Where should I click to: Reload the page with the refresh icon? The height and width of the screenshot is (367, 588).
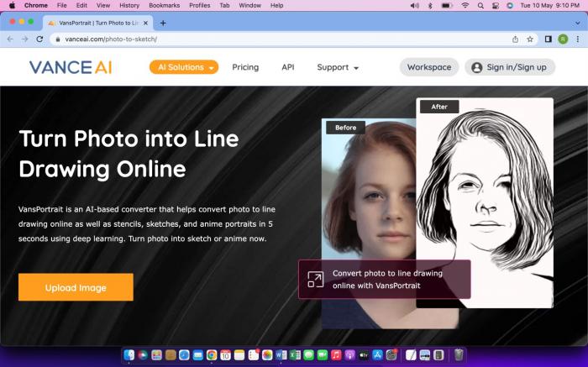39,39
